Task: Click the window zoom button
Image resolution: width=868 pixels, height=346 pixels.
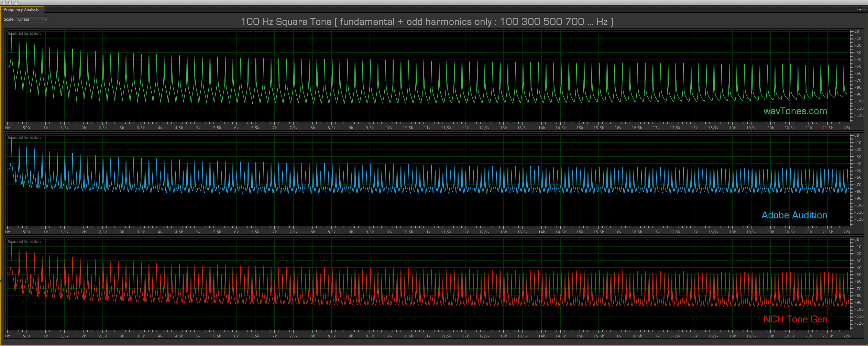Action: coord(16,2)
